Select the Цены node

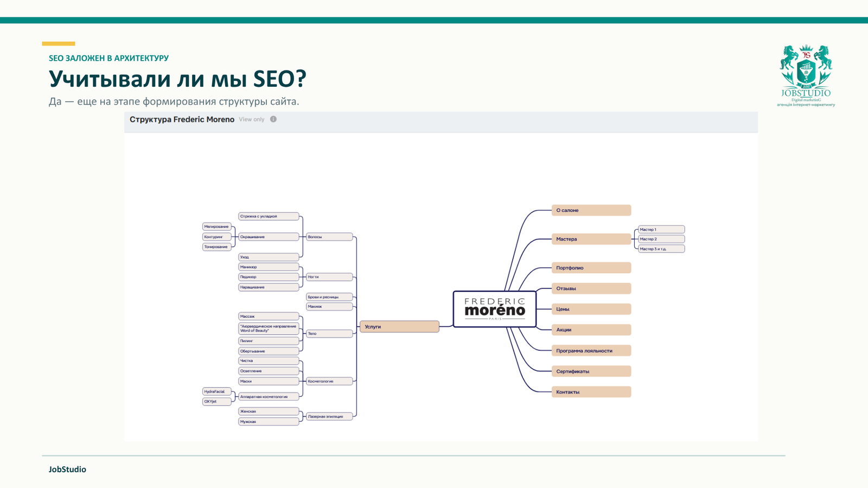coord(591,309)
